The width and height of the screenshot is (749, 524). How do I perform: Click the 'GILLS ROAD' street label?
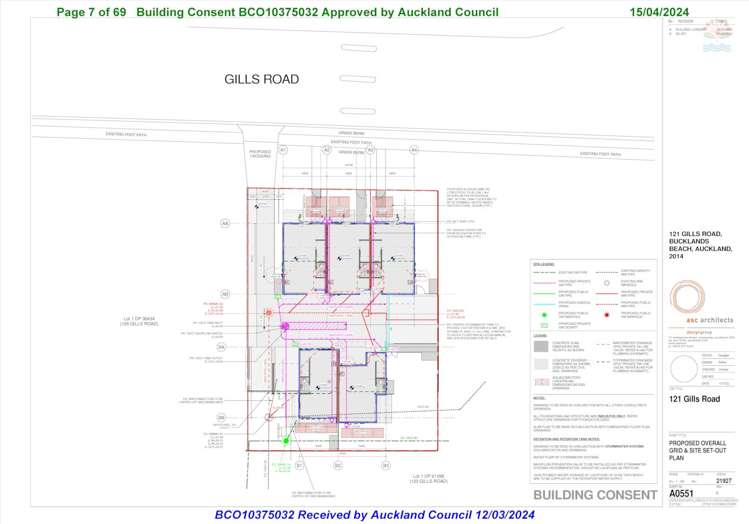[262, 79]
